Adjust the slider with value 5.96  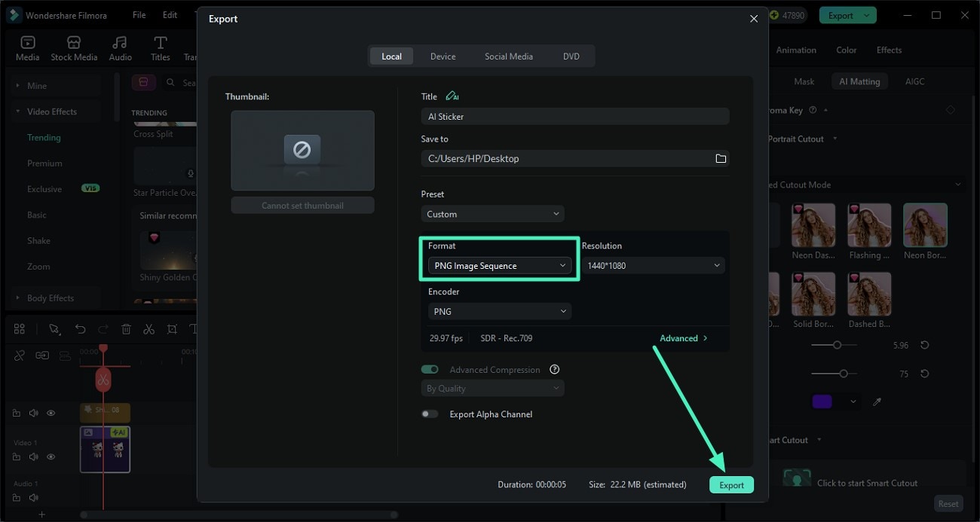click(x=837, y=345)
